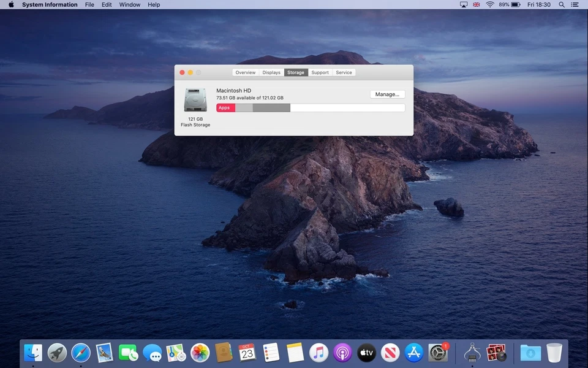Click the Macintosh HD label
The height and width of the screenshot is (368, 588).
click(x=233, y=91)
